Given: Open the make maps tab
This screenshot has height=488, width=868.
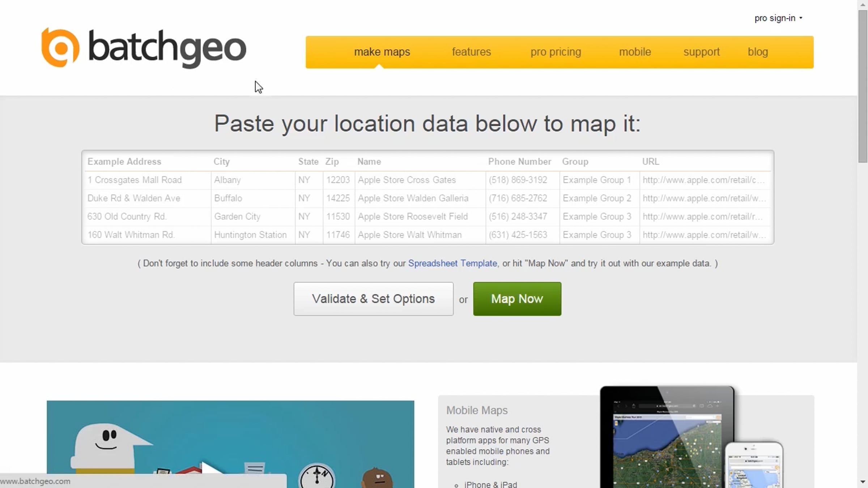Looking at the screenshot, I should tap(382, 52).
